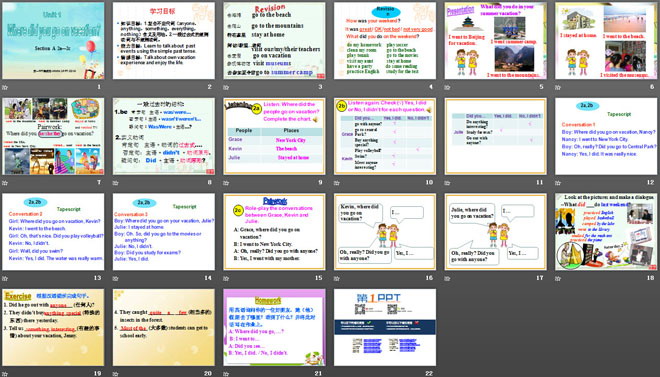Image resolution: width=660 pixels, height=377 pixels.
Task: Select the final 1PPT slide 22
Action: [385, 327]
